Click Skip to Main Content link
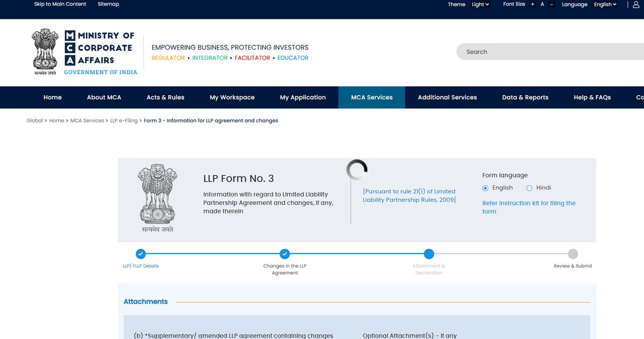This screenshot has width=644, height=339. tap(60, 4)
